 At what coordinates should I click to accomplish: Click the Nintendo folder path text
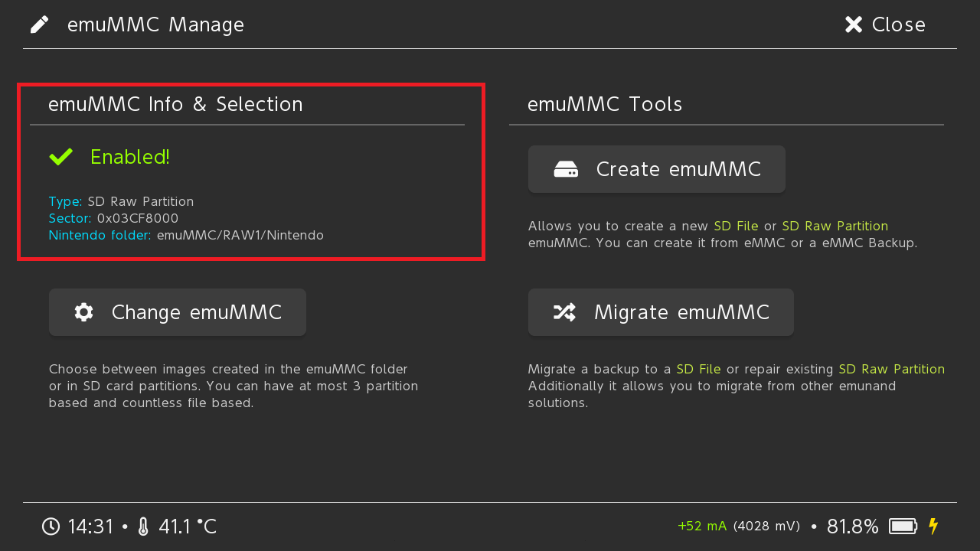[240, 235]
